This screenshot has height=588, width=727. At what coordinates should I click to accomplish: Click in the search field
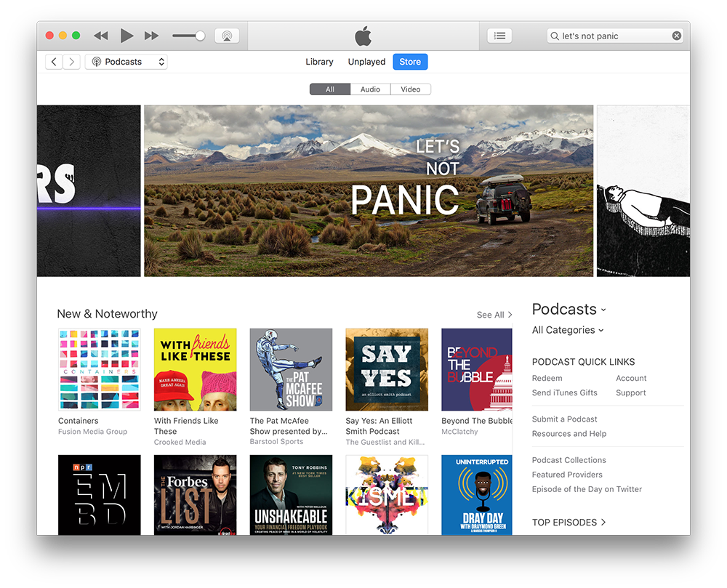[x=615, y=36]
